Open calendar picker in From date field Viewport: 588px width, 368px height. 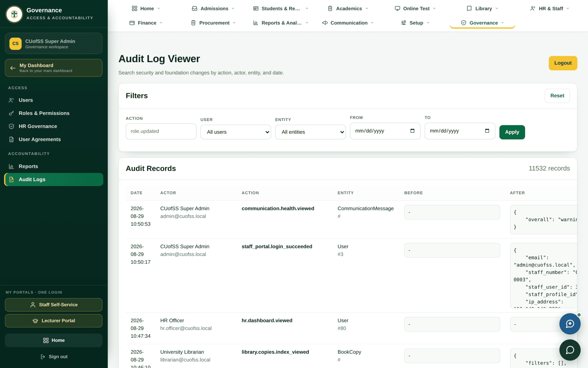pyautogui.click(x=412, y=131)
